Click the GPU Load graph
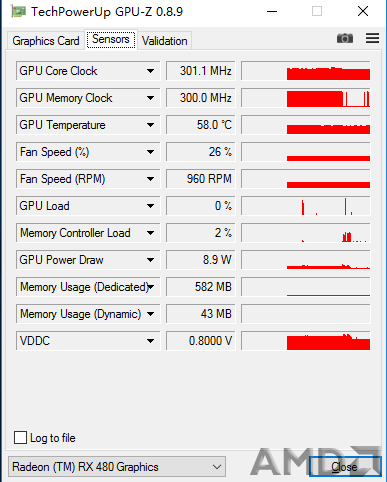This screenshot has width=387, height=482. 306,206
